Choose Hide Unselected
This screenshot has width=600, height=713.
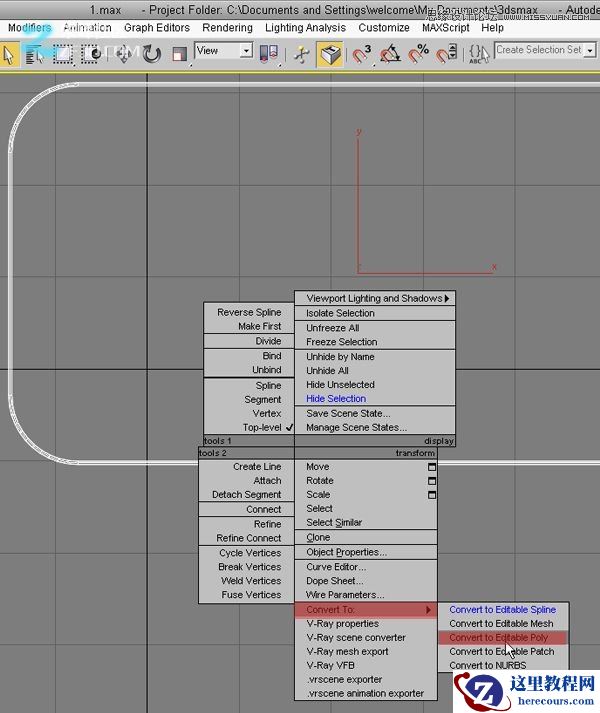coord(375,385)
